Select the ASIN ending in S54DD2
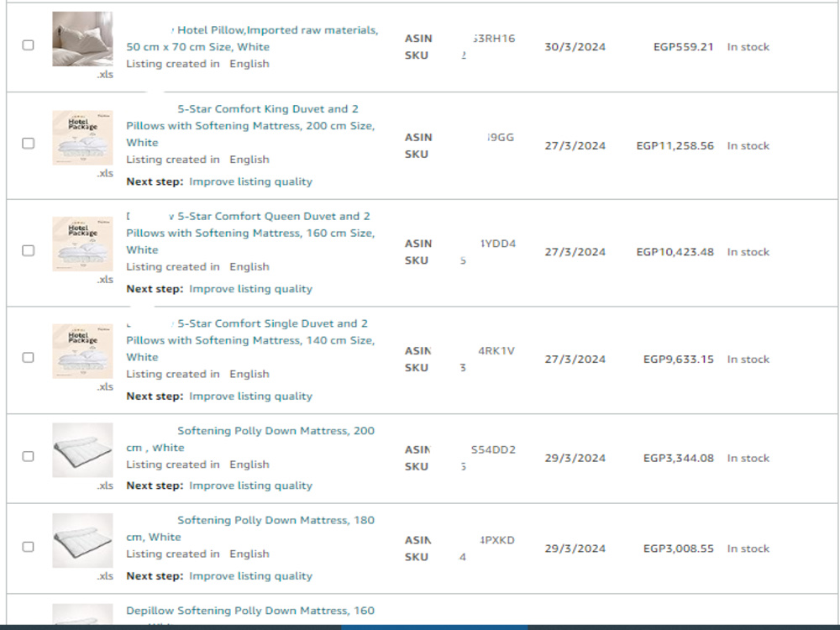Viewport: 840px width, 630px height. coord(493,450)
